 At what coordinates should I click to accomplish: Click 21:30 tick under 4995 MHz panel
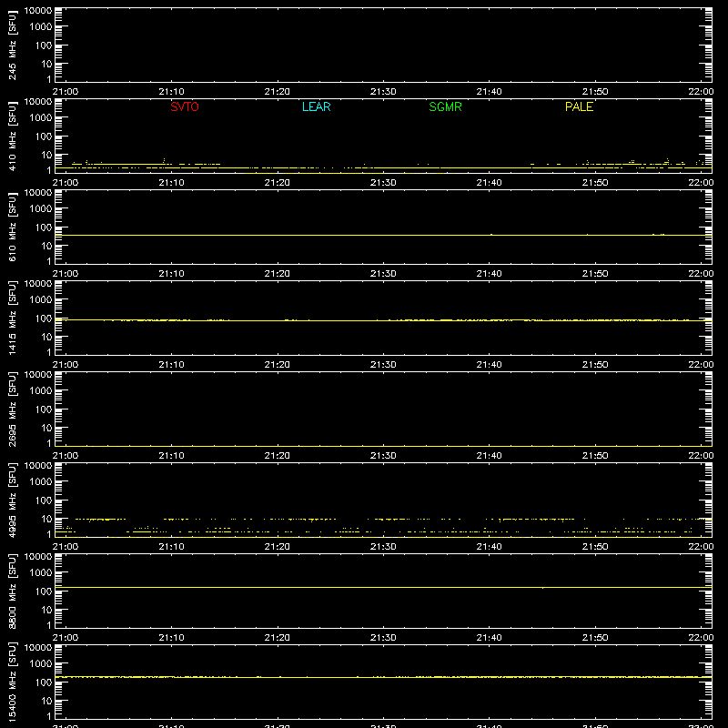coord(383,547)
